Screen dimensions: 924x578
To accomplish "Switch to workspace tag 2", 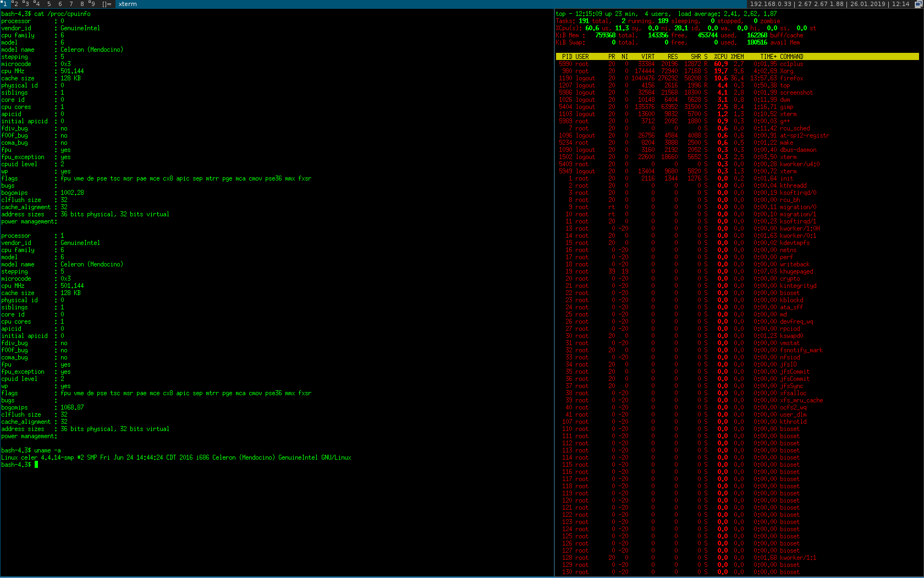I will pyautogui.click(x=15, y=4).
